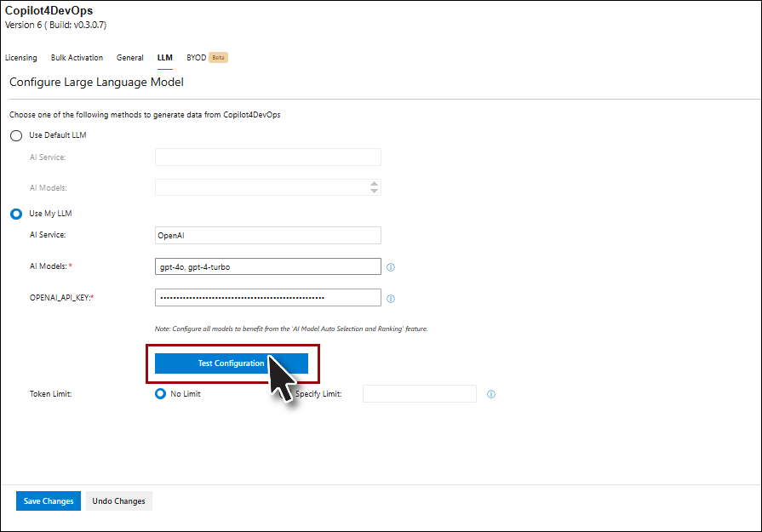Open the AI Models field showing gpt-4o, gpt-4-turbo
This screenshot has width=762, height=532.
point(267,267)
